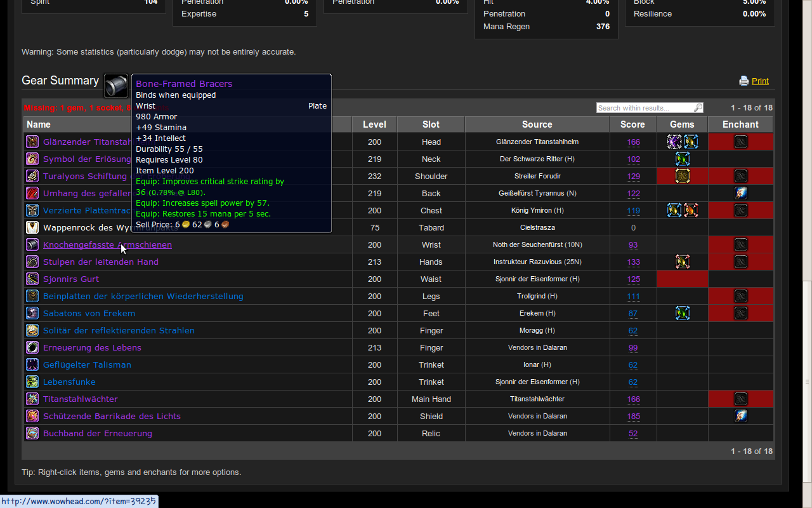Open the Print link
Image resolution: width=812 pixels, height=508 pixels.
point(760,81)
